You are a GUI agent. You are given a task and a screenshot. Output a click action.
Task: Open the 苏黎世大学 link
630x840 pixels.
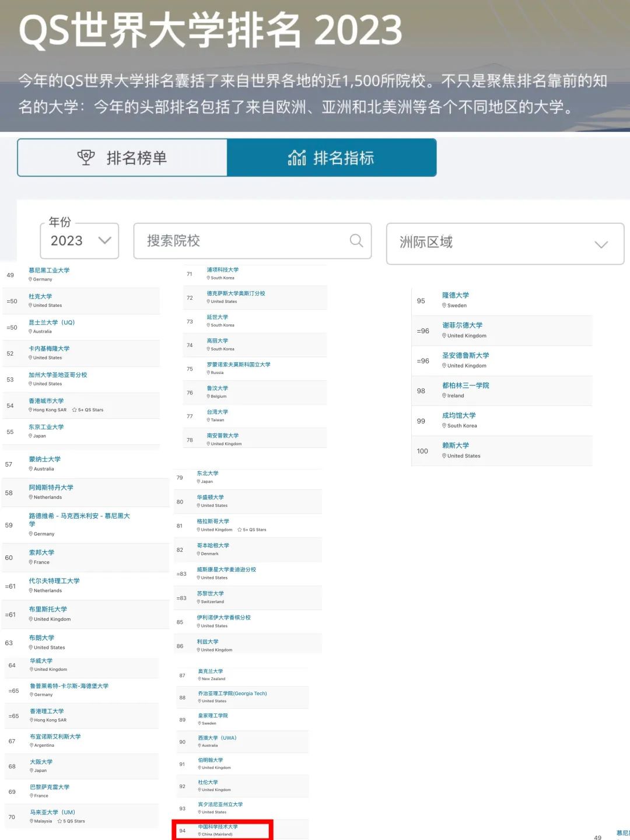point(210,594)
